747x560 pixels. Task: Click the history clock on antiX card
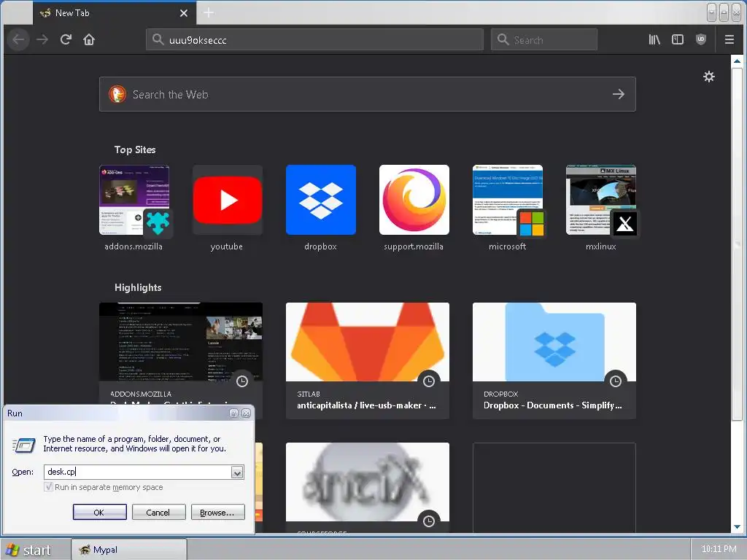pyautogui.click(x=429, y=521)
